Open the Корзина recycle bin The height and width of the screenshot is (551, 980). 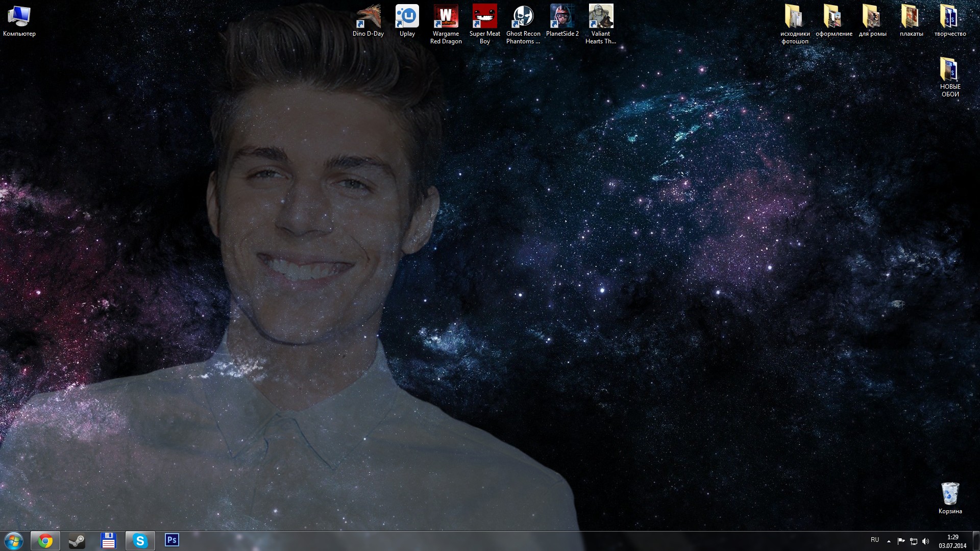[950, 494]
